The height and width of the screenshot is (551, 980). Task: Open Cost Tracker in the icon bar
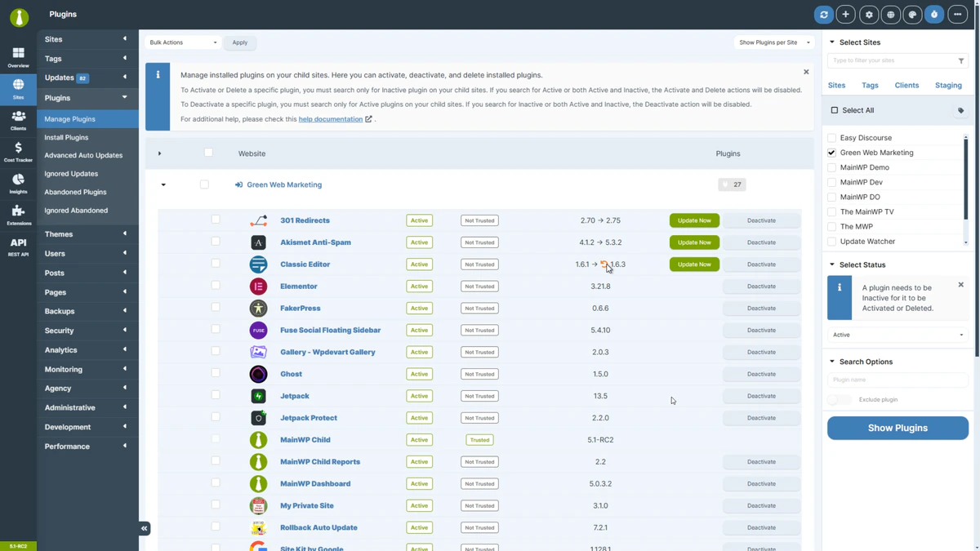(18, 152)
